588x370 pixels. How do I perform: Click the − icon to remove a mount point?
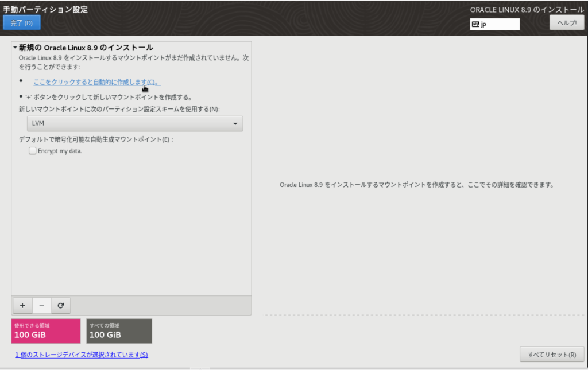(41, 305)
